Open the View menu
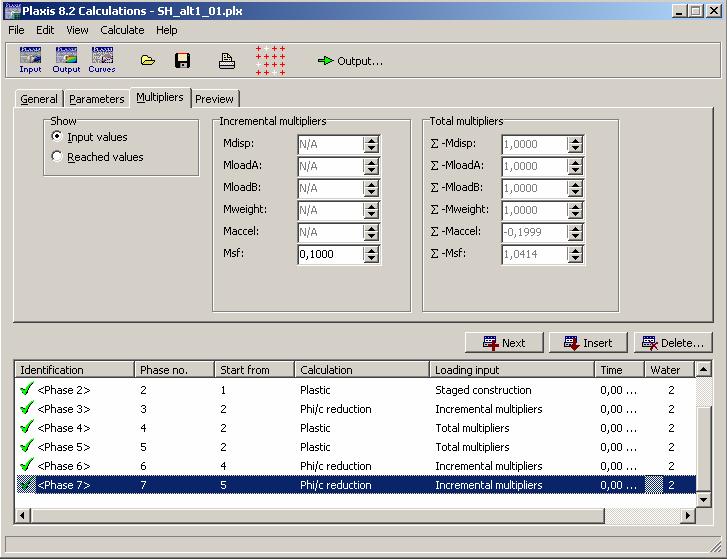 pos(77,30)
